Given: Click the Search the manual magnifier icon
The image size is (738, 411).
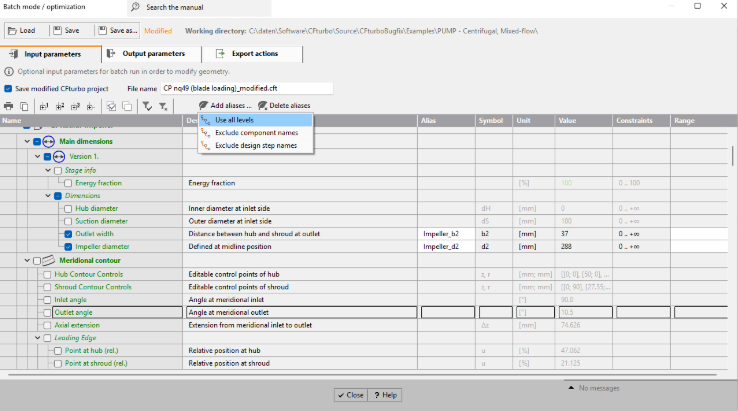Looking at the screenshot, I should (x=136, y=7).
